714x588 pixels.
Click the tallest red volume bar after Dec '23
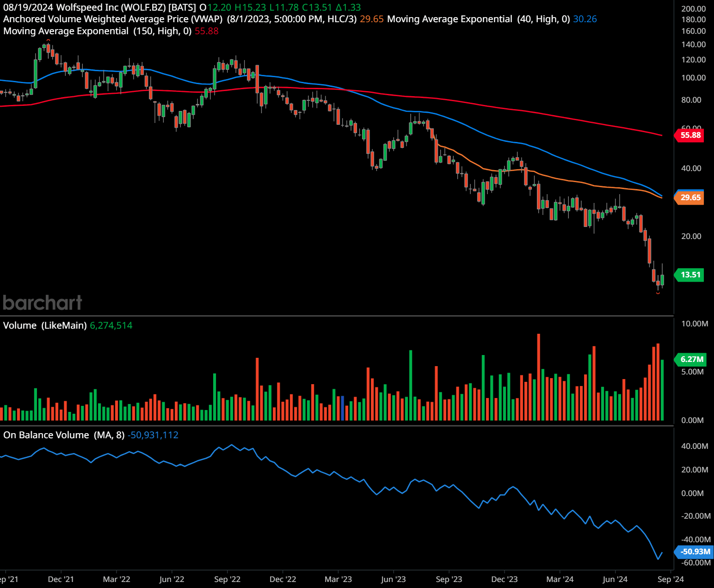(539, 377)
